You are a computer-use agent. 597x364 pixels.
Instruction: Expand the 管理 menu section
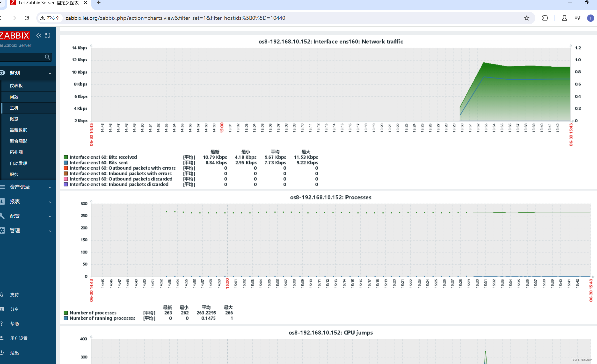50,231
